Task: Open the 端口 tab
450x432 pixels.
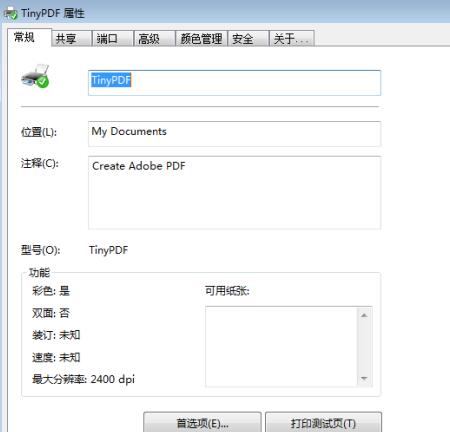Action: click(x=113, y=39)
